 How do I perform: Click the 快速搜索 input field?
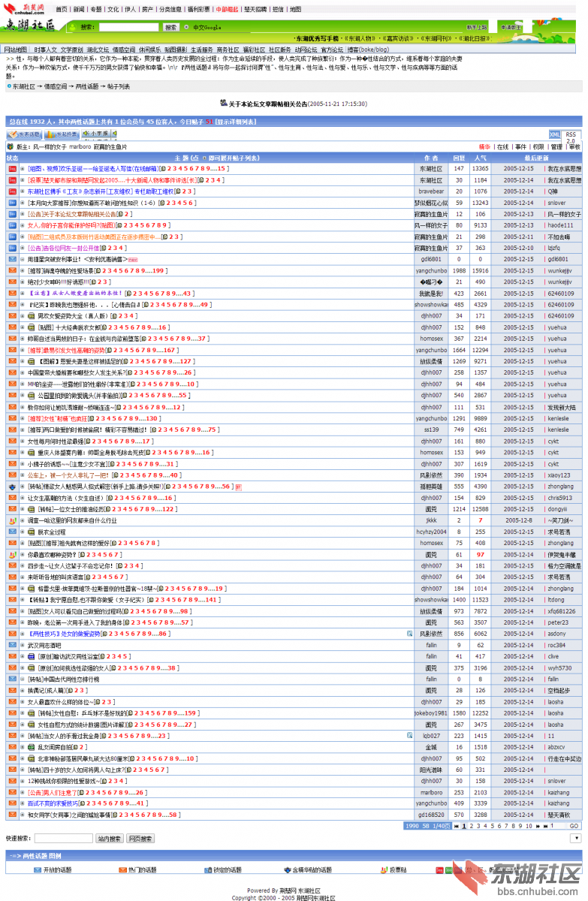click(x=64, y=838)
